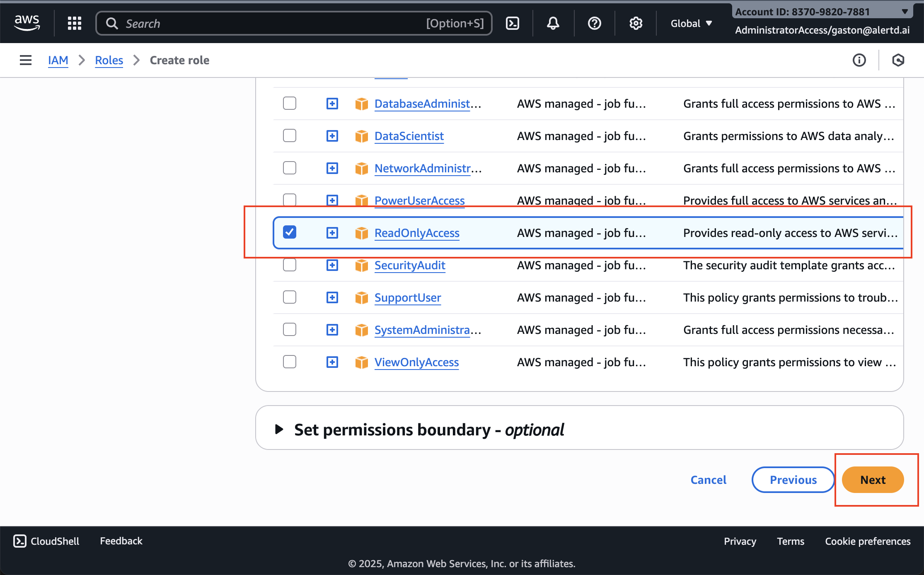This screenshot has height=575, width=924.
Task: Click the info icon beside the breadcrumb
Action: 859,60
